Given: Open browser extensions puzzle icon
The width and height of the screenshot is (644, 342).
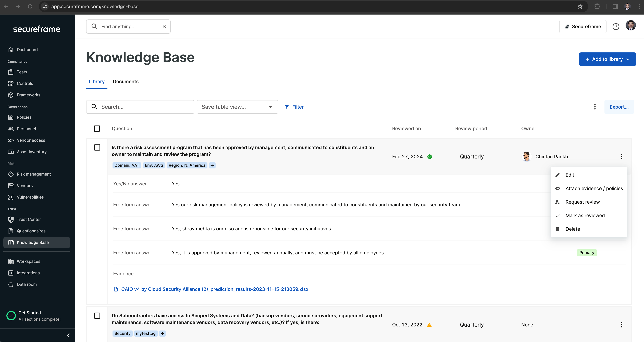Looking at the screenshot, I should 597,6.
